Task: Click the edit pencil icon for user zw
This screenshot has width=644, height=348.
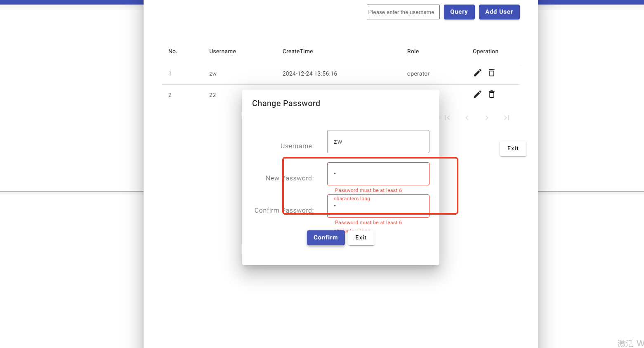Action: 477,73
